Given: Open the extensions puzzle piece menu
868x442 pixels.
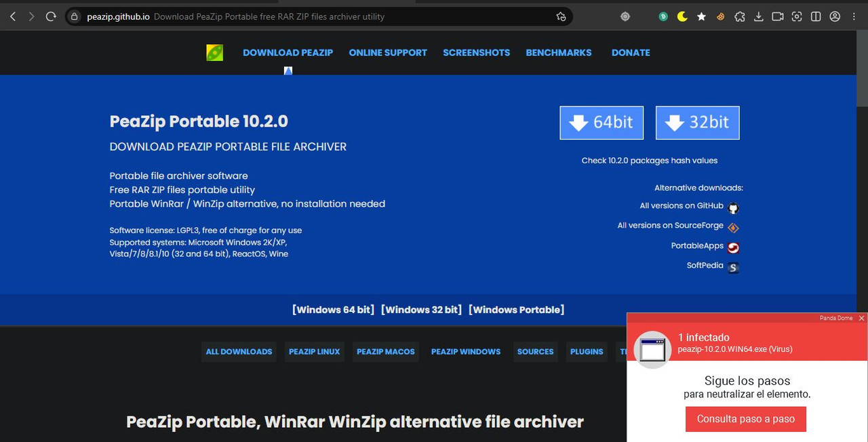Looking at the screenshot, I should 740,16.
